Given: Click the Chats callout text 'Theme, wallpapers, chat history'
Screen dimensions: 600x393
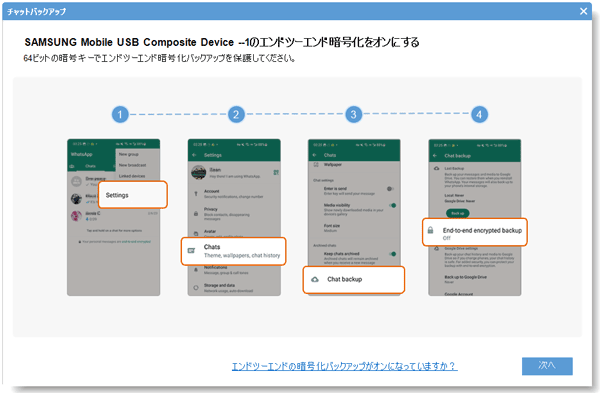Looking at the screenshot, I should point(242,255).
